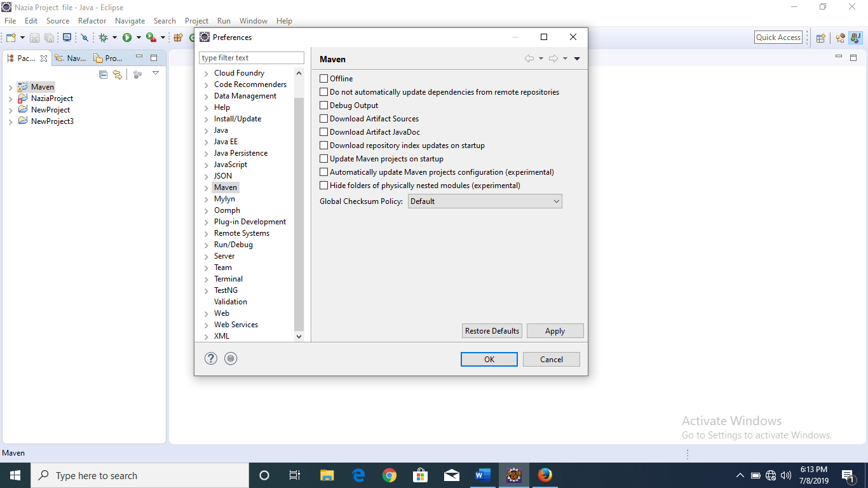Viewport: 868px width, 488px height.
Task: Maximize the Package Explorer view panel
Action: [153, 57]
